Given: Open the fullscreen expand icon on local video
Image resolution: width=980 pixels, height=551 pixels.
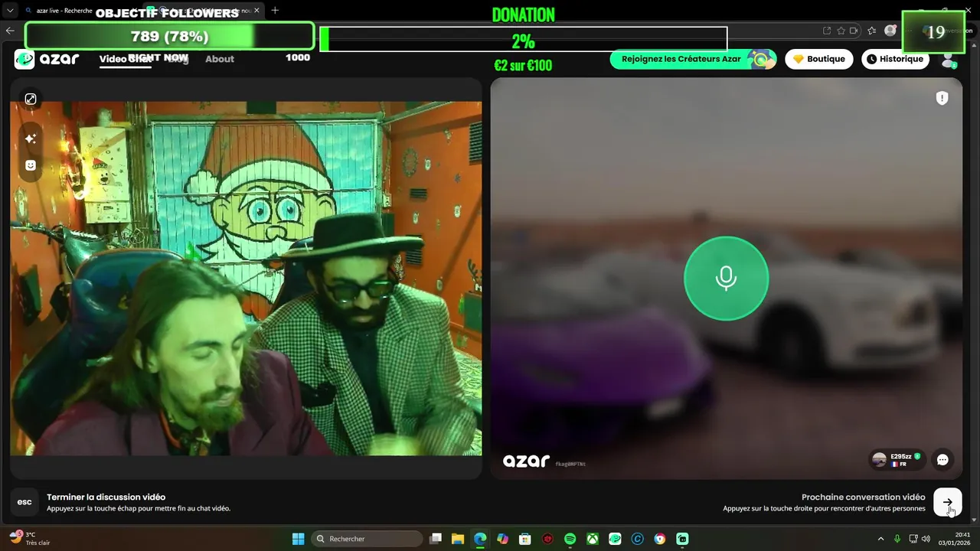Looking at the screenshot, I should click(x=31, y=99).
